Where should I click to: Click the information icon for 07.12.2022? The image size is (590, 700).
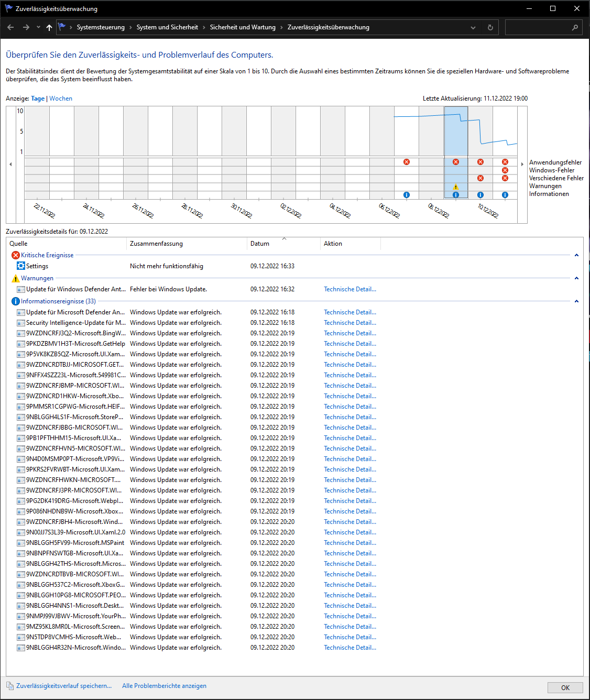pos(407,195)
